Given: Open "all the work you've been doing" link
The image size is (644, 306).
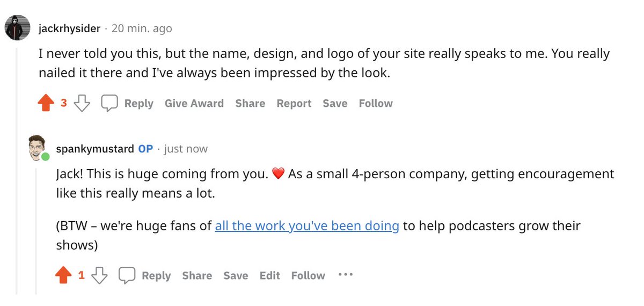Looking at the screenshot, I should click(307, 226).
